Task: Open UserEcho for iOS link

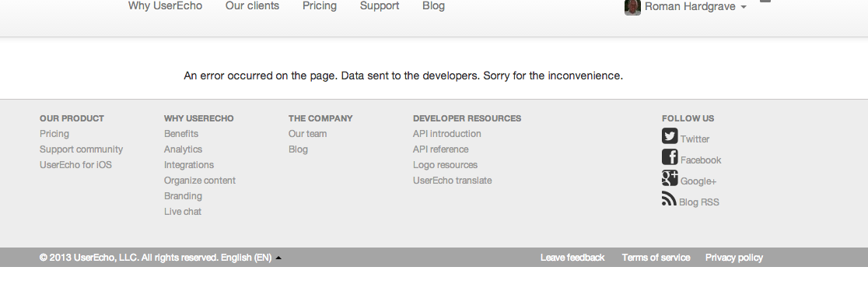Action: pos(76,164)
